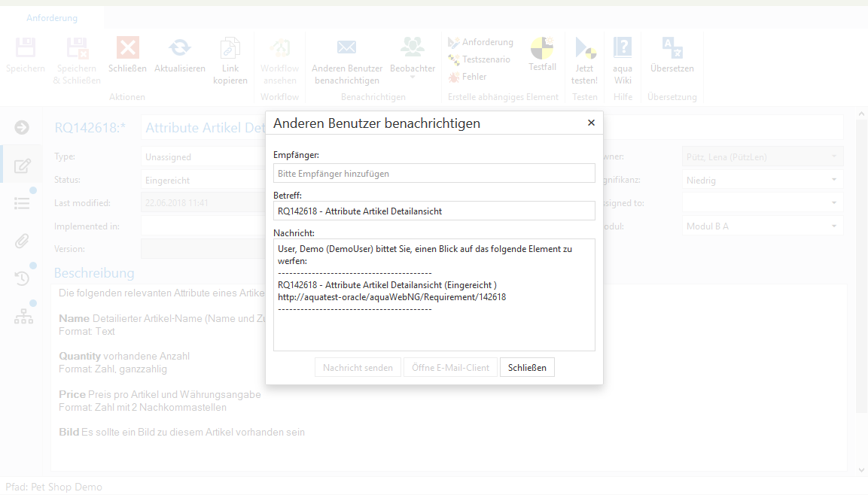
Task: Switch to the Anforderung ribbon tab
Action: [52, 18]
